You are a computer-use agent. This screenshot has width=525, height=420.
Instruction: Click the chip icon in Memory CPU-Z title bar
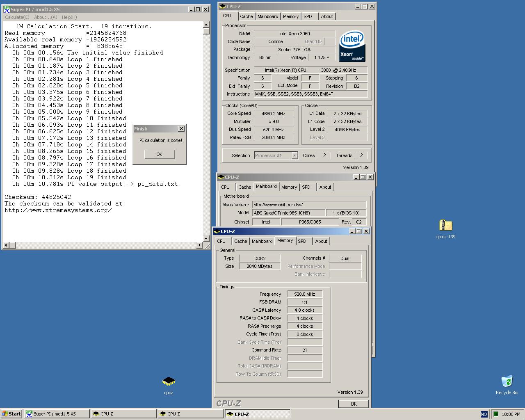coord(217,231)
